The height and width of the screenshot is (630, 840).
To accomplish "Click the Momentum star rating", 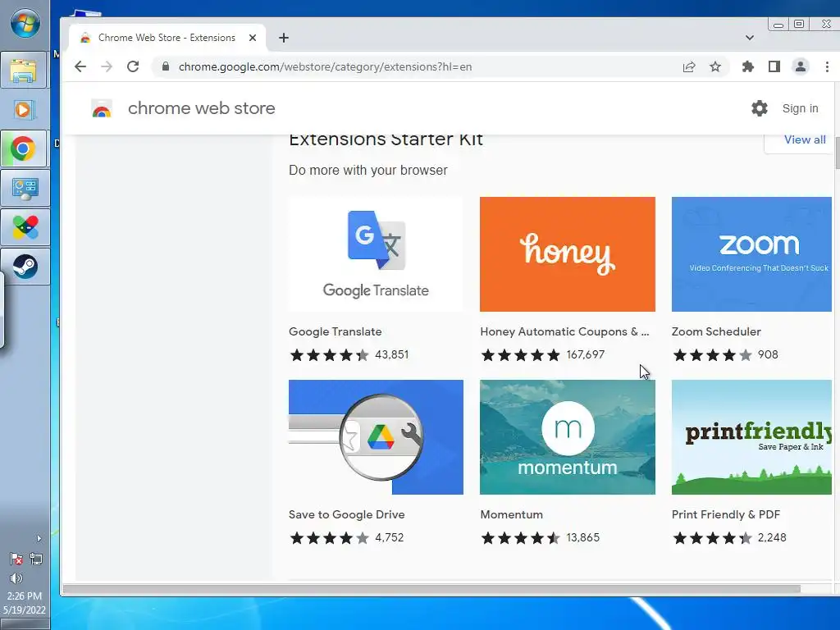I will pos(520,537).
